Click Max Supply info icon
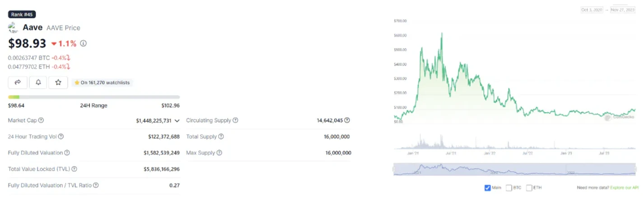Image resolution: width=644 pixels, height=201 pixels. 219,153
